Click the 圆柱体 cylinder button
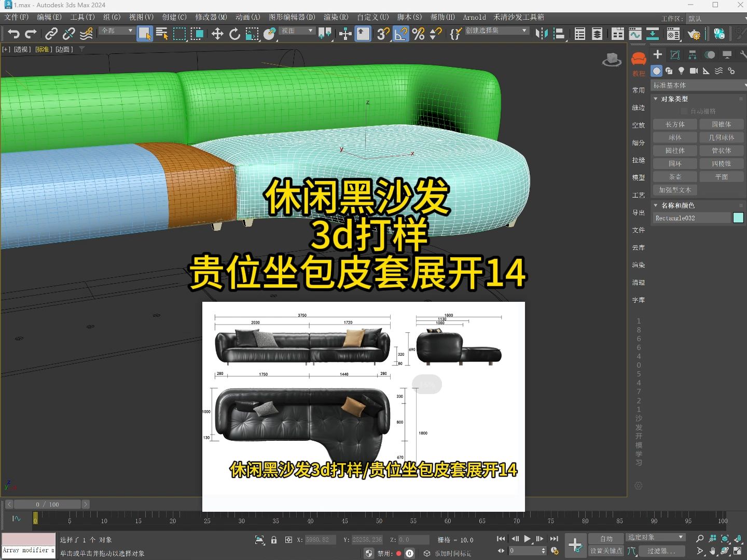Image resolution: width=747 pixels, height=560 pixels. [675, 150]
